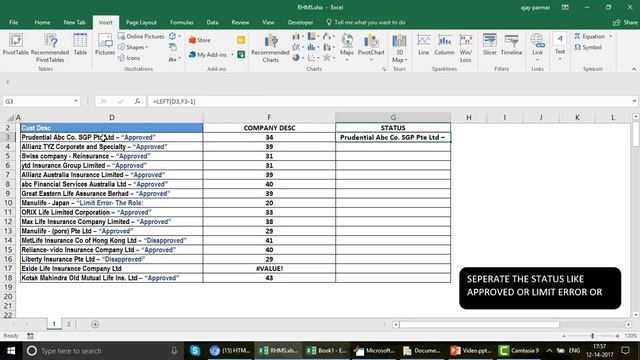Viewport: 640px width, 360px height.
Task: Switch to the Data tab
Action: click(212, 22)
